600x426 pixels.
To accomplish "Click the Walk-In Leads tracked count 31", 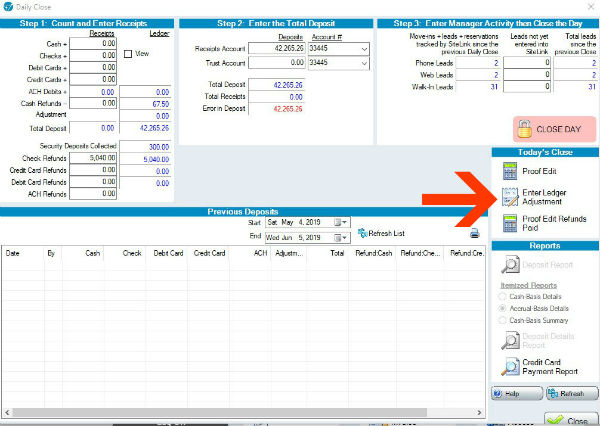I will click(x=494, y=87).
